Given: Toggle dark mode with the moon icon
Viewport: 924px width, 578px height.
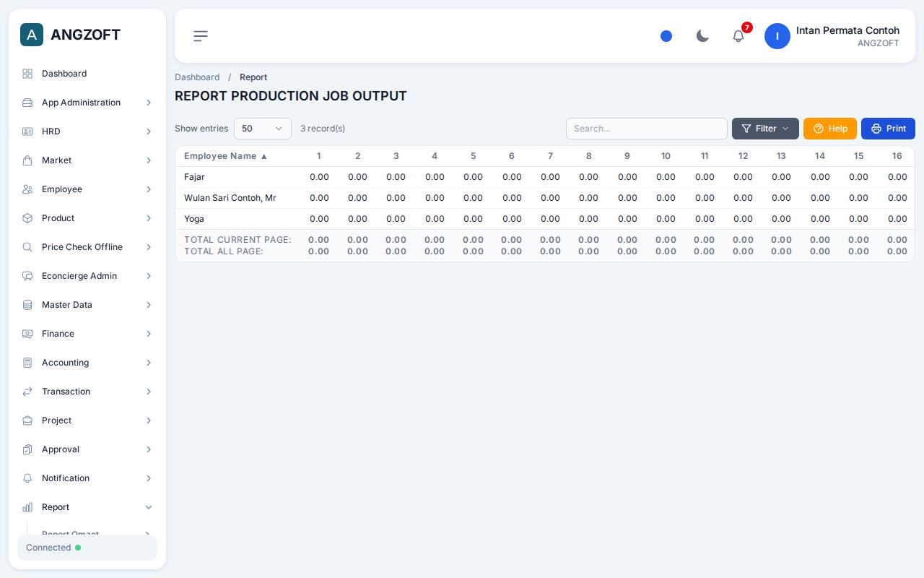Looking at the screenshot, I should click(x=702, y=35).
